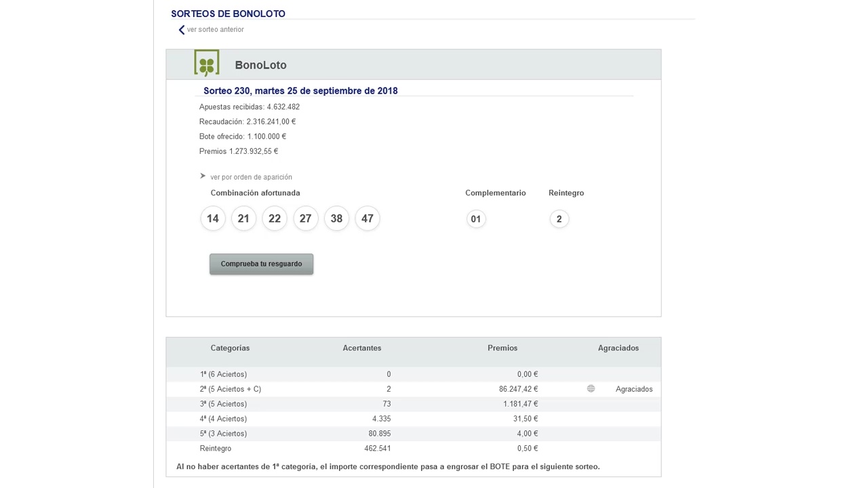Click the prize value 0,00 €
Screen dimensions: 868x488
[528, 374]
